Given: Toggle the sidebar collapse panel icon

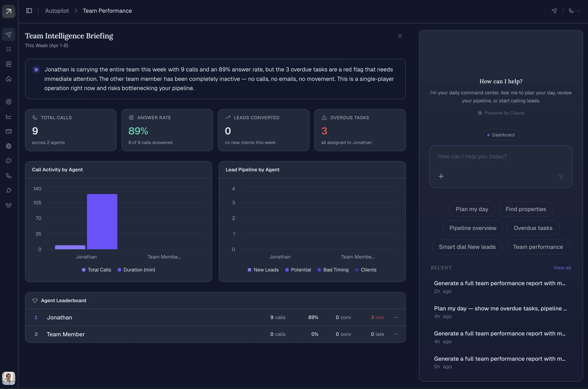Looking at the screenshot, I should (29, 10).
